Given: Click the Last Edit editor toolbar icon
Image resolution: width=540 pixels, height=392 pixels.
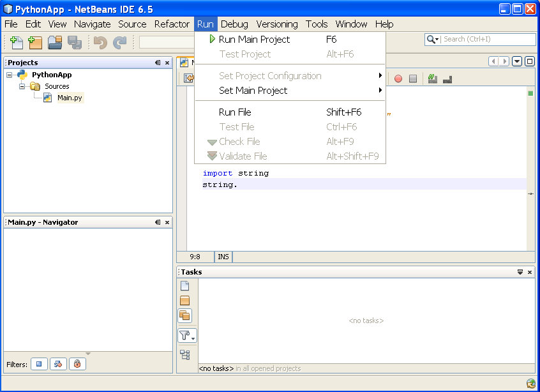Looking at the screenshot, I should click(x=188, y=78).
